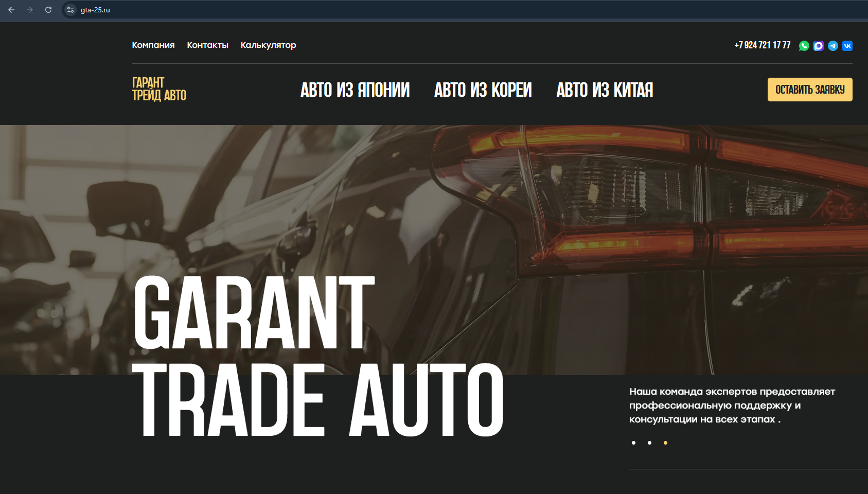Viewport: 868px width, 494px height.
Task: Click the Оставить заявку button
Action: [x=810, y=90]
